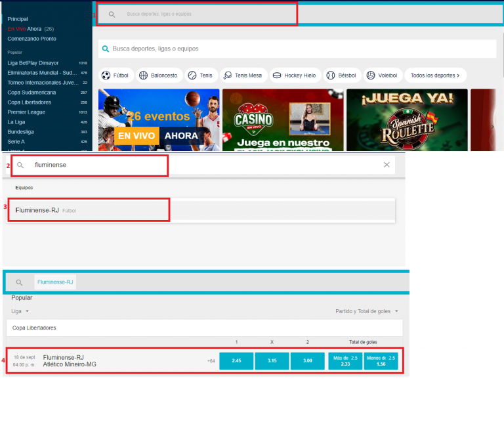
Task: Select the Baloncesto sport chip
Action: pos(159,75)
